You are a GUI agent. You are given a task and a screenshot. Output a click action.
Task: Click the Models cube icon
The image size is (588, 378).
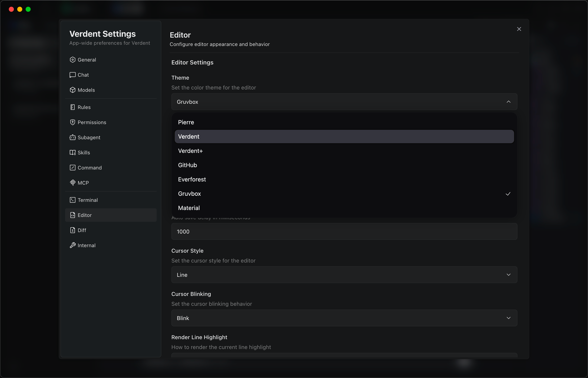72,90
